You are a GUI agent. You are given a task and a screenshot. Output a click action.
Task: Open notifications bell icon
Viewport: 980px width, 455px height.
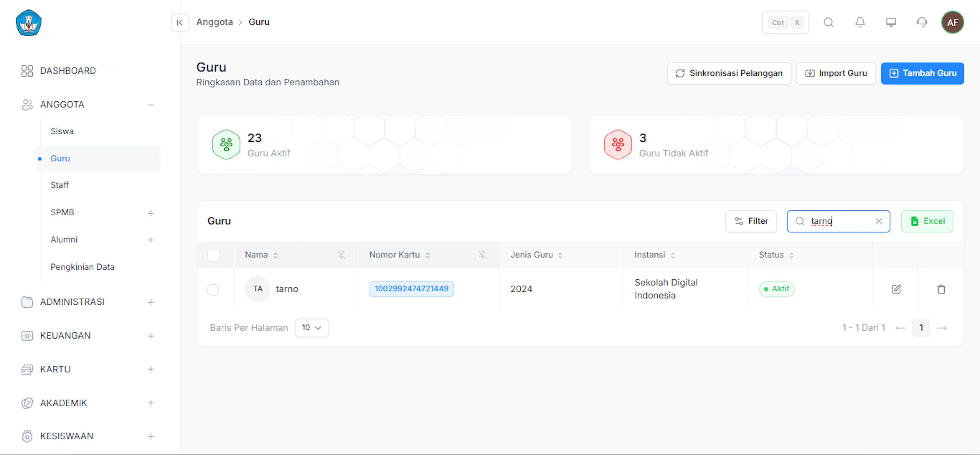860,22
